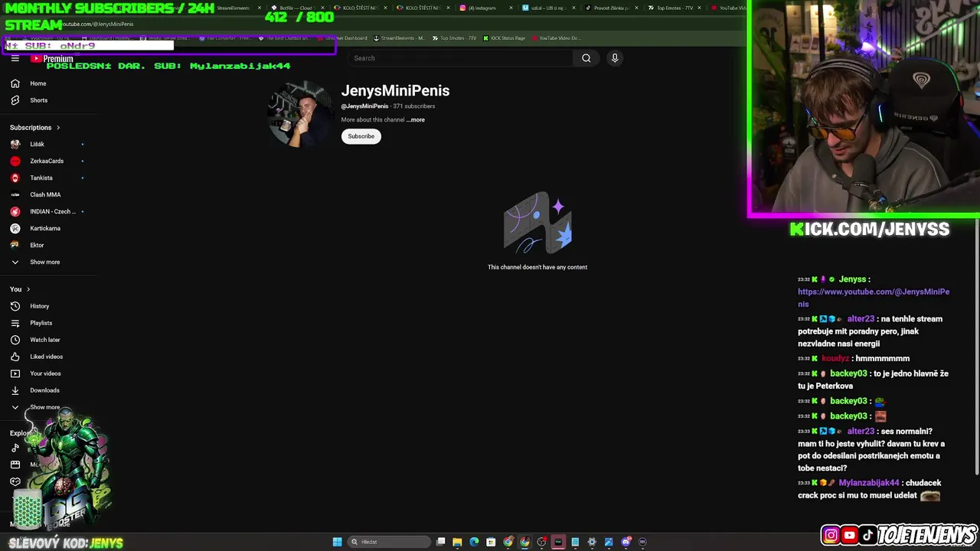Click the search magnifier button
980x551 pixels.
pos(586,58)
